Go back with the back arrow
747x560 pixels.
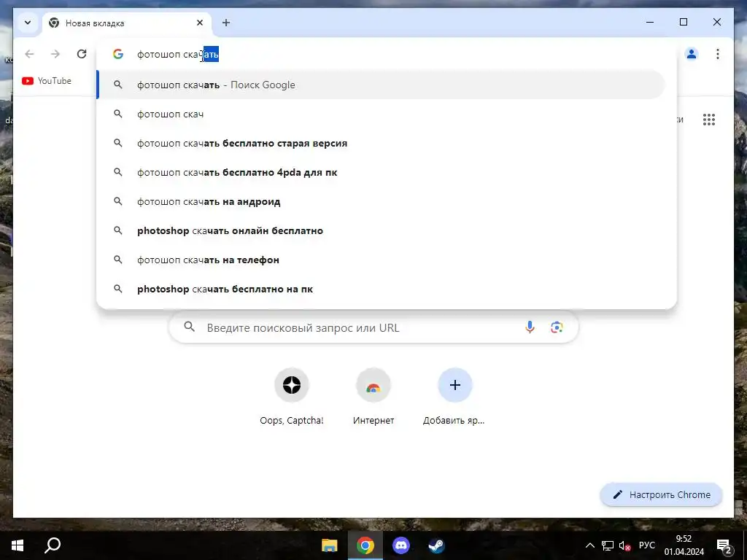click(x=29, y=54)
